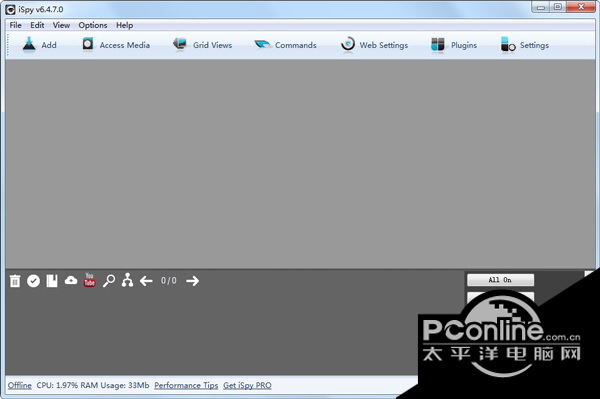This screenshot has width=600, height=399.
Task: Click the magnifier search icon
Action: (109, 281)
